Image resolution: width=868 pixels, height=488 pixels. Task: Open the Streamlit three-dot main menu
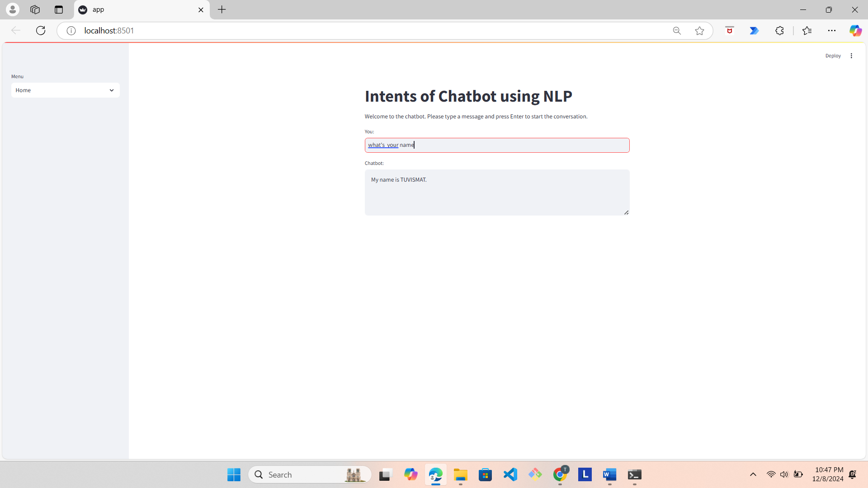tap(851, 56)
